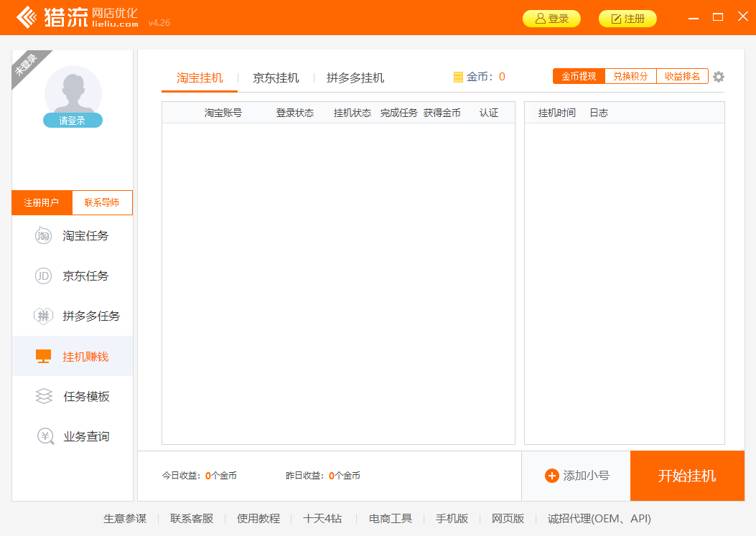Image resolution: width=756 pixels, height=536 pixels.
Task: Click the 请登录 button under avatar
Action: point(73,121)
